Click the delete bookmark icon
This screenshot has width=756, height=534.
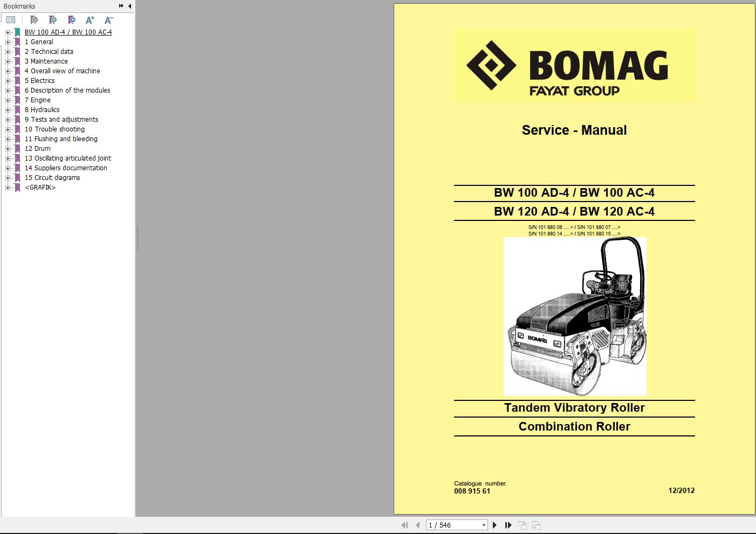click(x=33, y=20)
